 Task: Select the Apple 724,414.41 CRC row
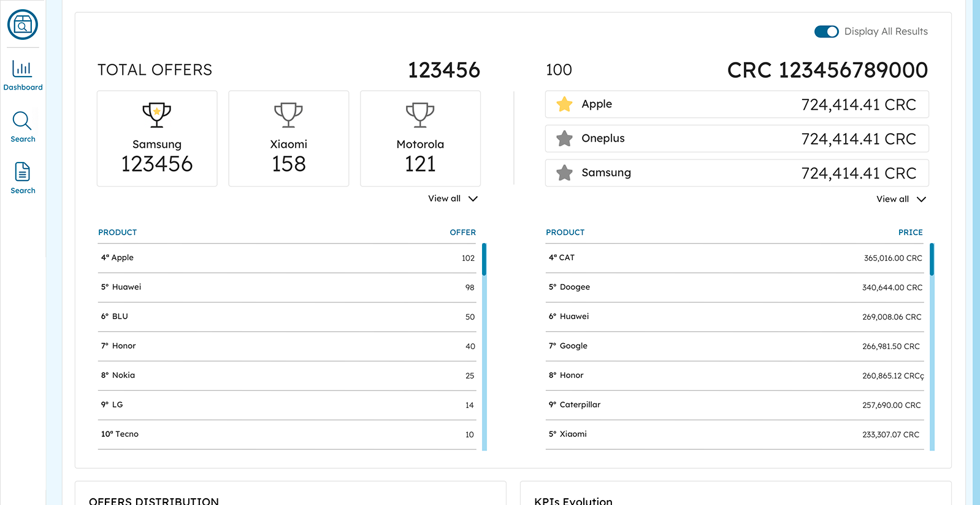(x=737, y=104)
